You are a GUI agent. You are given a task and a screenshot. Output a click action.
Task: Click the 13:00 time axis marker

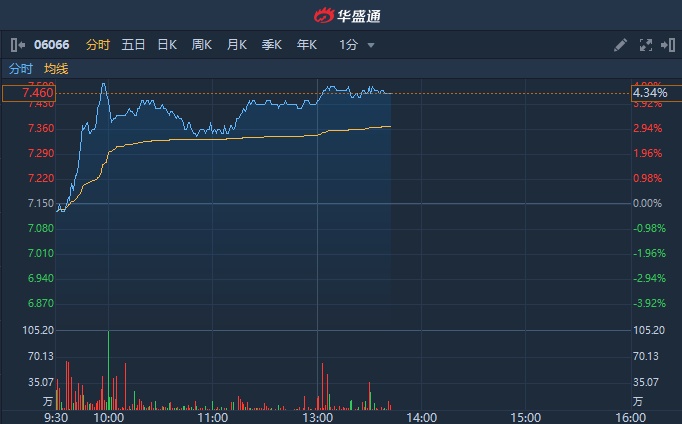coord(317,417)
